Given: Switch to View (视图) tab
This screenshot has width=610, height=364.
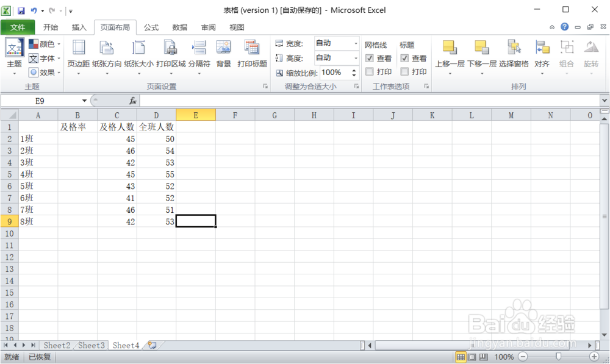Looking at the screenshot, I should (x=237, y=27).
